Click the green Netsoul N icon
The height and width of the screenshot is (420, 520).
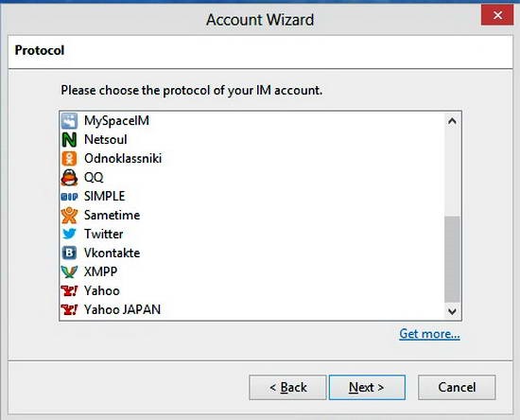(69, 140)
